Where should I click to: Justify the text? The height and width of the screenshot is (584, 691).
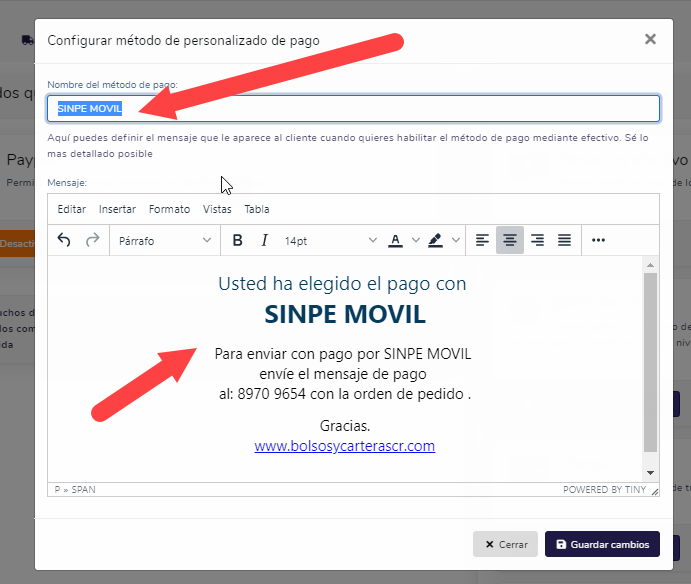[565, 240]
